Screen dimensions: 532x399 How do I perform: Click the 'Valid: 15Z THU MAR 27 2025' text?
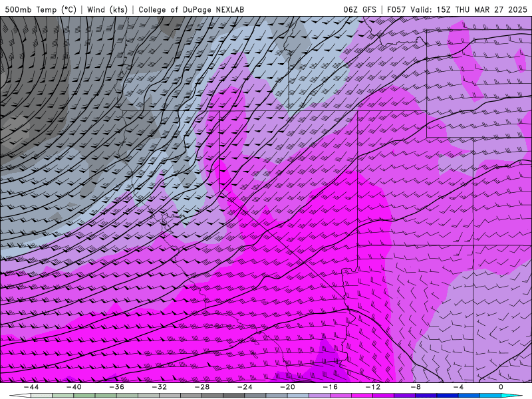pos(469,9)
